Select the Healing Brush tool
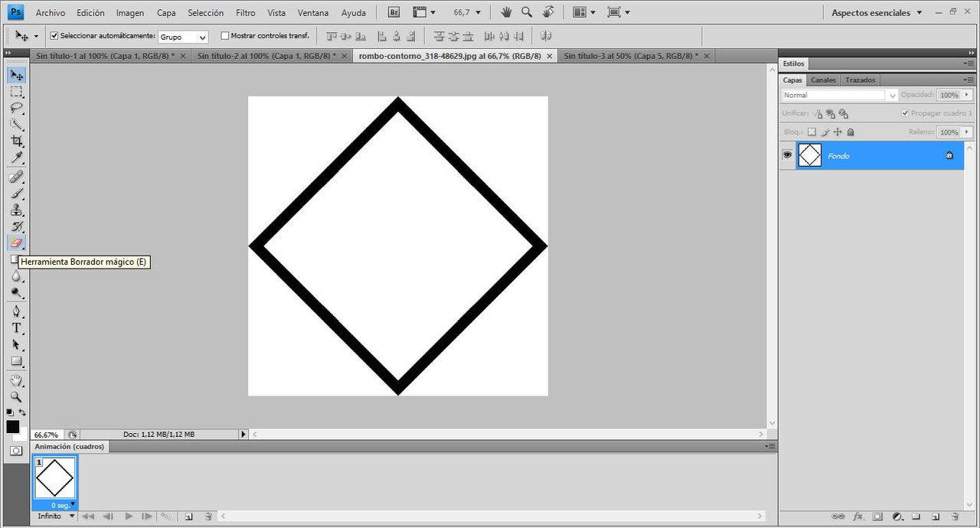Screen dimensions: 980x528 (x=16, y=177)
